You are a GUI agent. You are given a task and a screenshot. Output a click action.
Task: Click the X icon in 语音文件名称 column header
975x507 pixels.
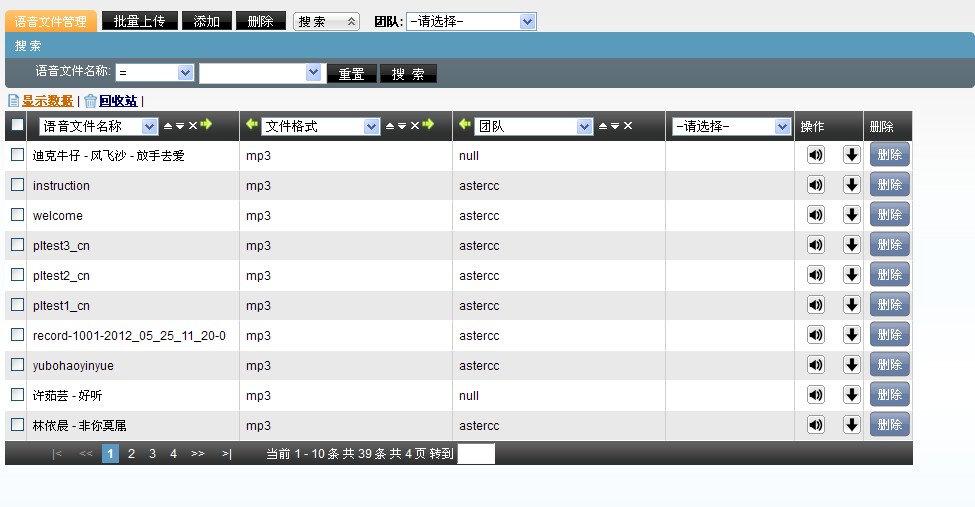click(193, 126)
